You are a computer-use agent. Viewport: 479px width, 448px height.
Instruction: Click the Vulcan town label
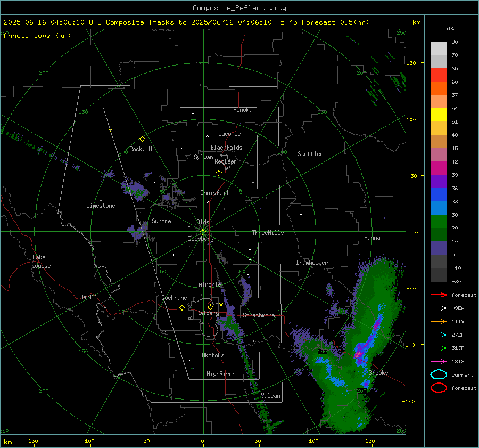click(270, 396)
